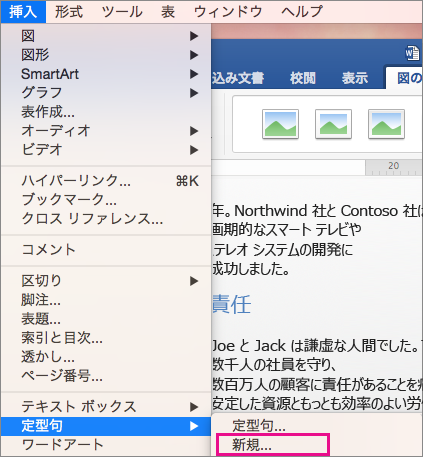Apply the third picture style thumbnail

[x=386, y=124]
